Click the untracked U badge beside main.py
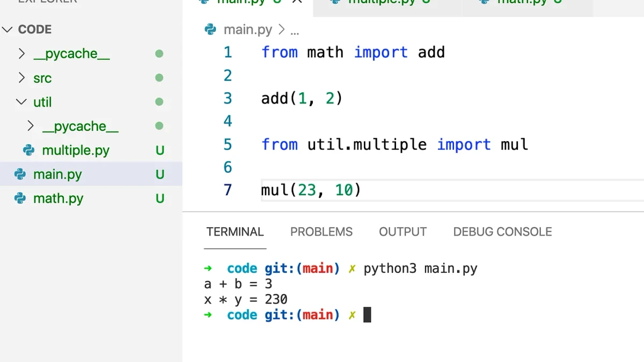The height and width of the screenshot is (362, 644). (160, 175)
